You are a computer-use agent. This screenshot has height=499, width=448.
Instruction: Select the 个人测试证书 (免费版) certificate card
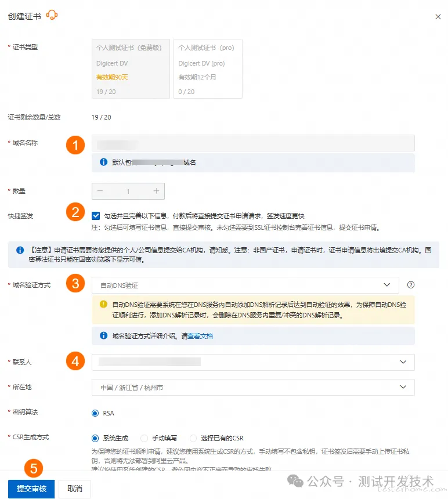point(131,68)
